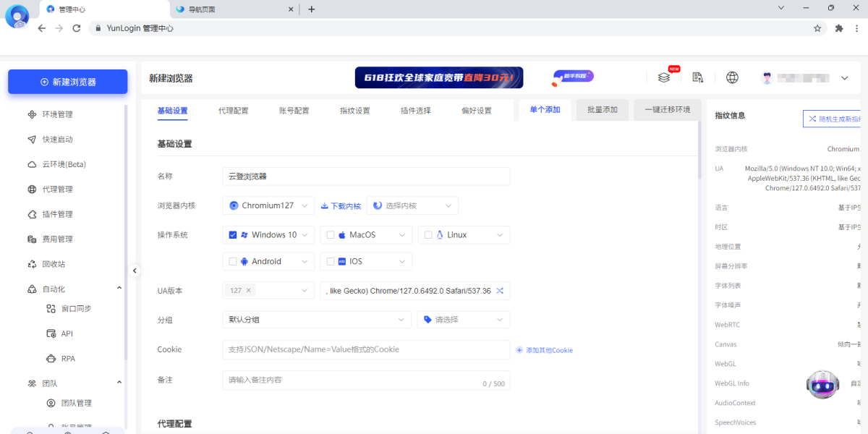Open the 默认分组 group dropdown
Image resolution: width=868 pixels, height=434 pixels.
[x=316, y=319]
